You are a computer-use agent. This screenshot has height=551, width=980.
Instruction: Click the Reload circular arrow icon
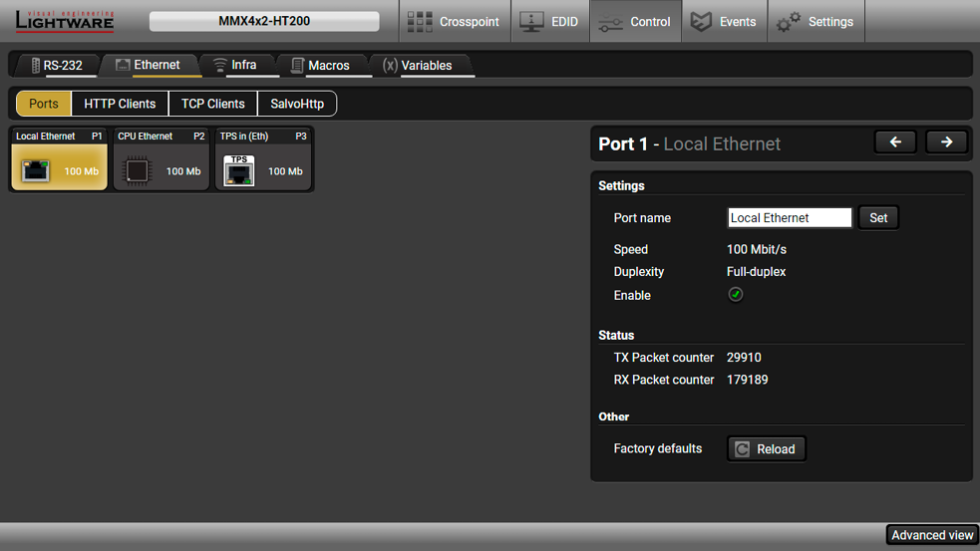(742, 449)
